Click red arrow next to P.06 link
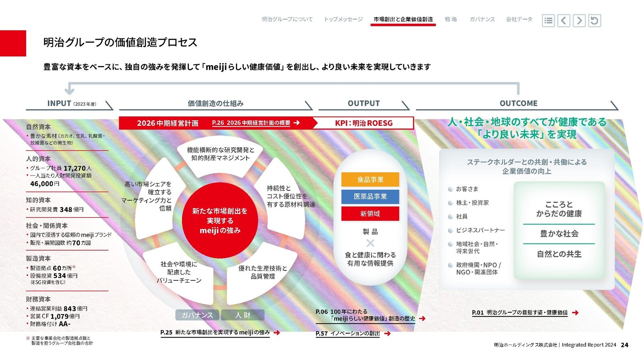 pos(422,319)
